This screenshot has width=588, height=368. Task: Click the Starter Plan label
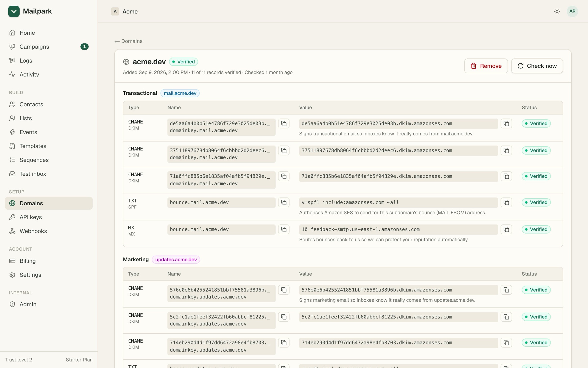click(x=79, y=360)
